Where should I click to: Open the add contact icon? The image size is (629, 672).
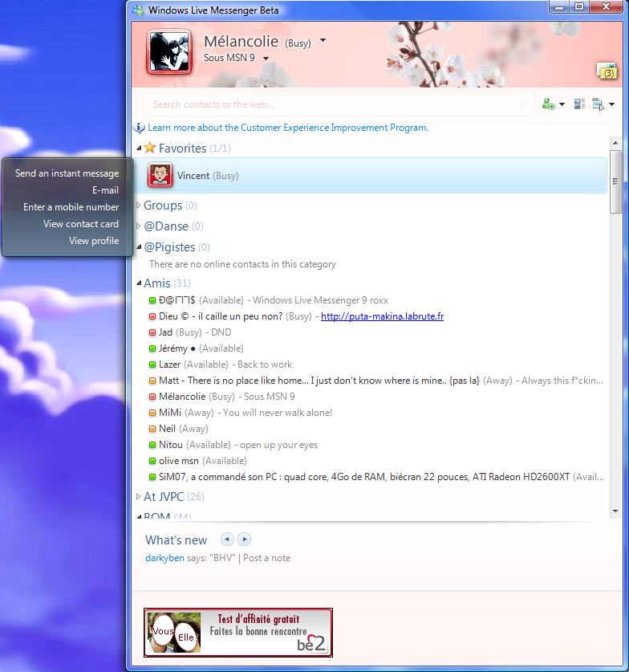[548, 104]
